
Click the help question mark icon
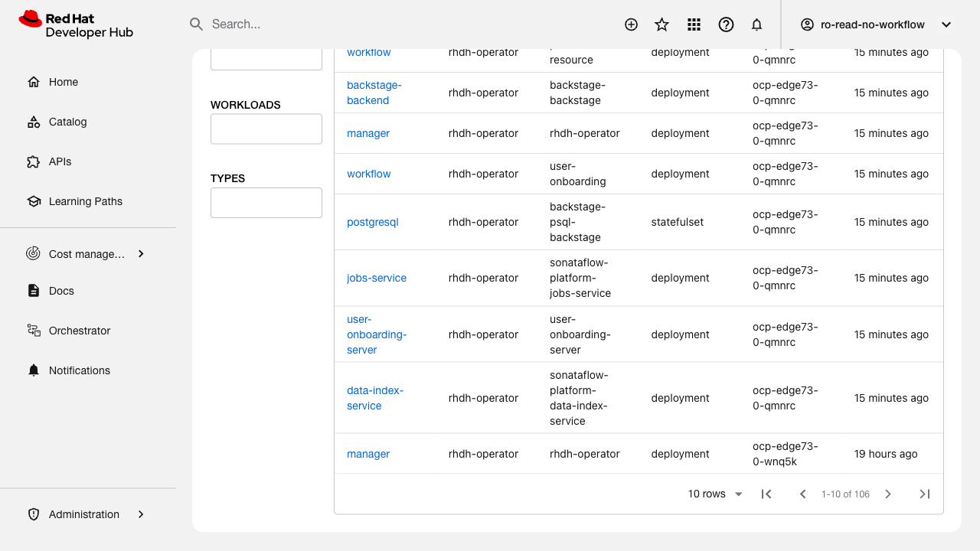pyautogui.click(x=726, y=24)
